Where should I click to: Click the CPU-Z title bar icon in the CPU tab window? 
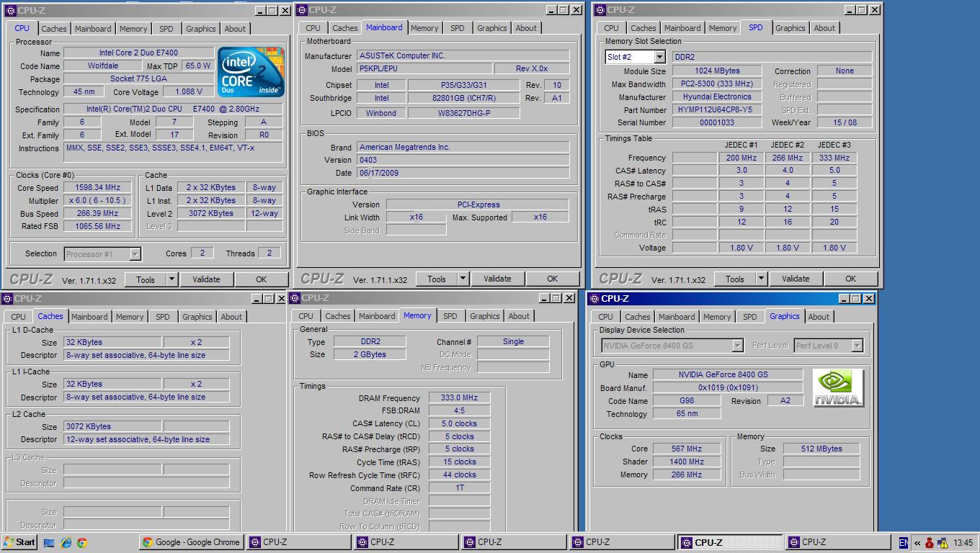click(10, 10)
